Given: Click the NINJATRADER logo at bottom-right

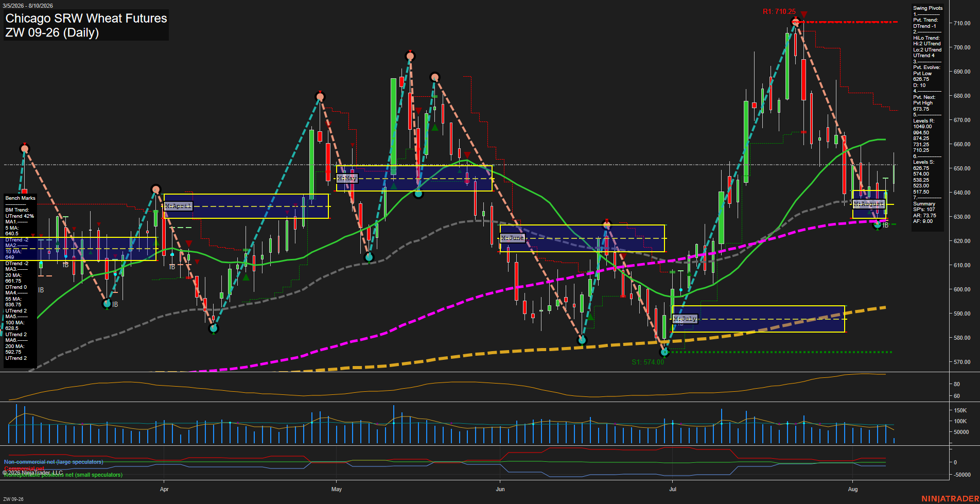Looking at the screenshot, I should coord(950,499).
